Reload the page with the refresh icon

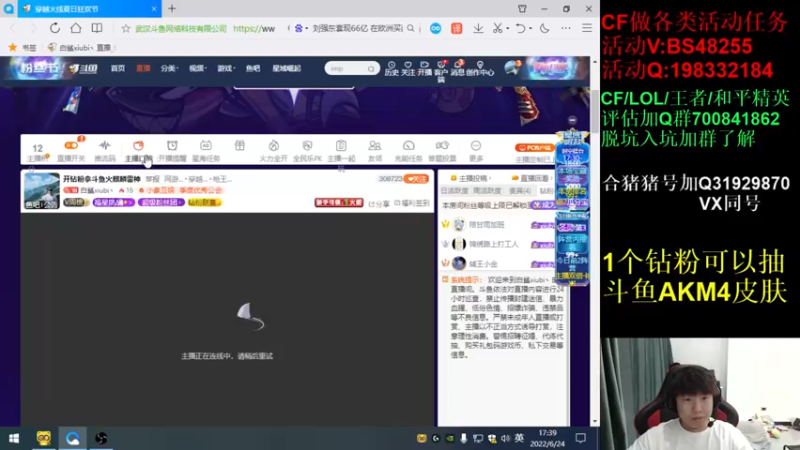point(55,28)
